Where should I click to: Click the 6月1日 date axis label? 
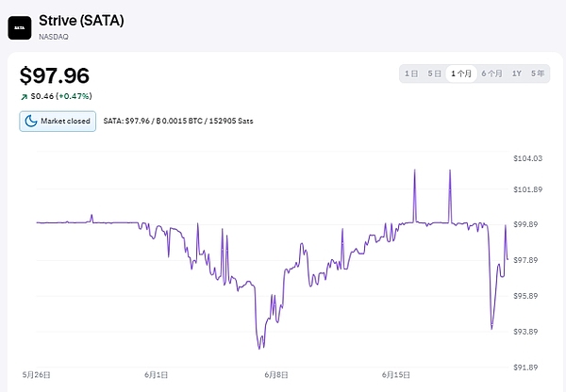(157, 375)
